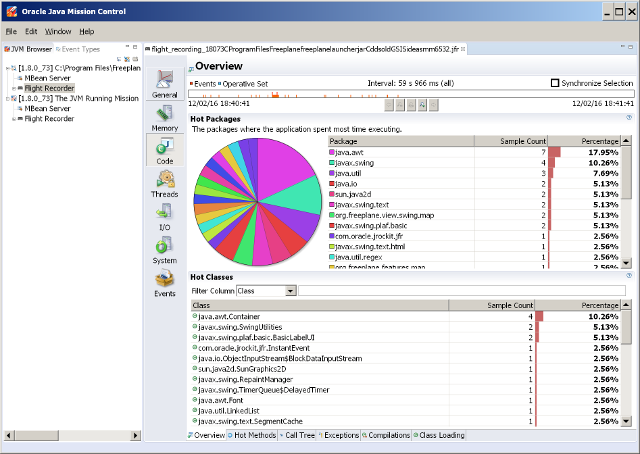The height and width of the screenshot is (454, 640).
Task: Click the last greyed range navigator button
Action: point(434,105)
